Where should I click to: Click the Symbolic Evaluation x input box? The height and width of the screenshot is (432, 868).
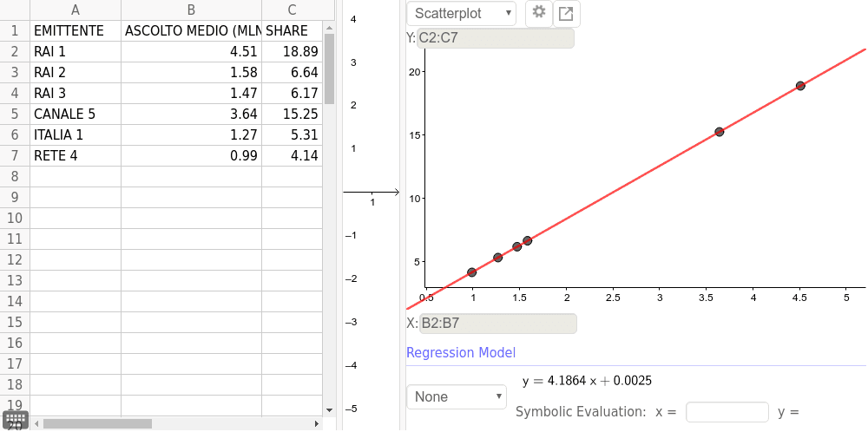(727, 412)
